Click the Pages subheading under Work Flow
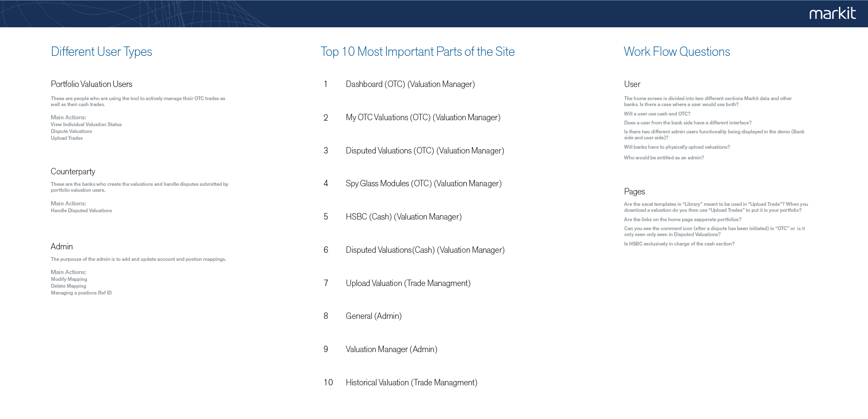Viewport: 868px width, 419px height. coord(634,192)
